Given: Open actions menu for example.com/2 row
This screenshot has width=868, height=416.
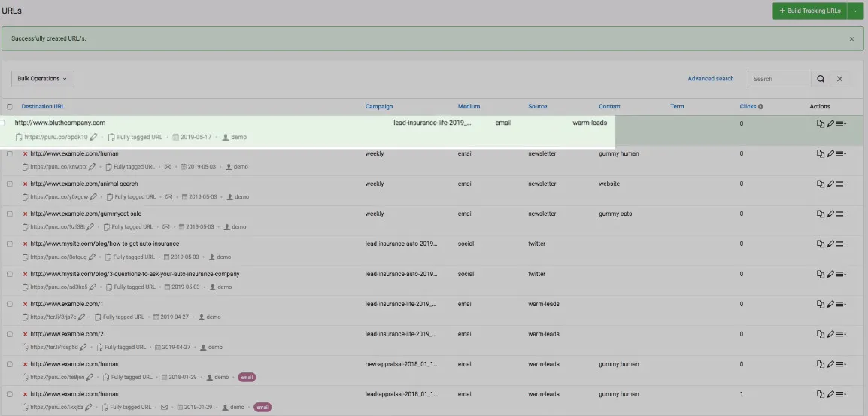Looking at the screenshot, I should pyautogui.click(x=841, y=334).
